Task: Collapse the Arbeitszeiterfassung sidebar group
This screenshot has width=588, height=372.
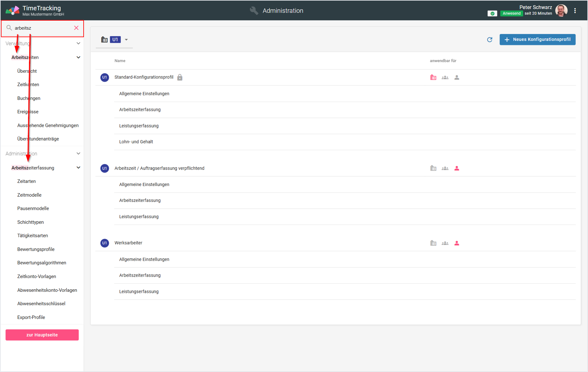Action: pyautogui.click(x=78, y=168)
